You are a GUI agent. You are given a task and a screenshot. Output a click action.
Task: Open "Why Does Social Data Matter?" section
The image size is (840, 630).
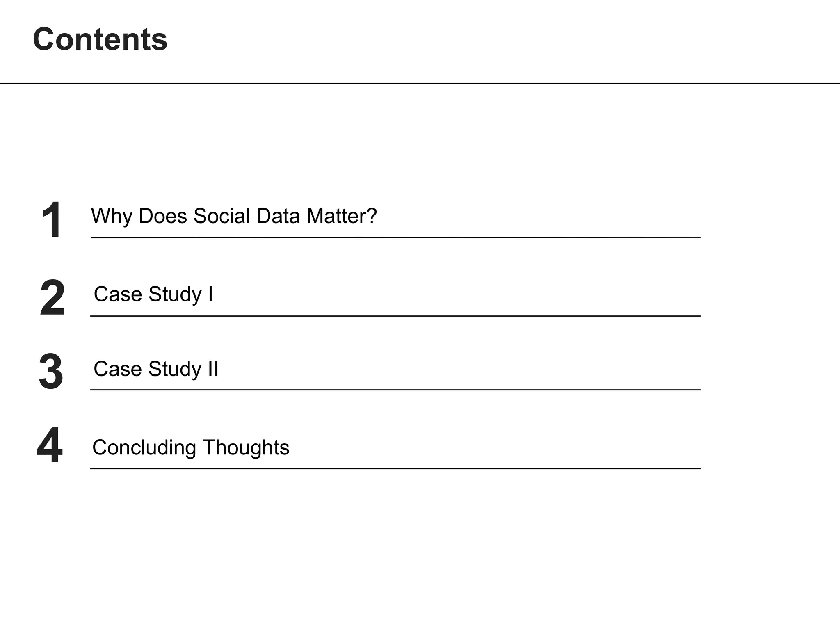(x=234, y=216)
